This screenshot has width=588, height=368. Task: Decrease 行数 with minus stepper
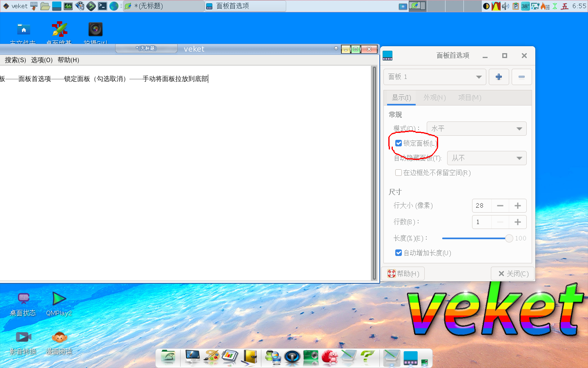(x=500, y=222)
